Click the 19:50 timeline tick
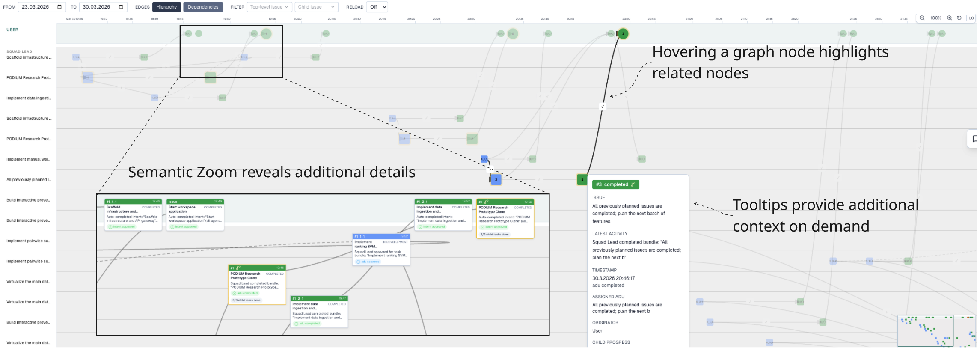Viewport: 980px width, 348px height. [227, 19]
